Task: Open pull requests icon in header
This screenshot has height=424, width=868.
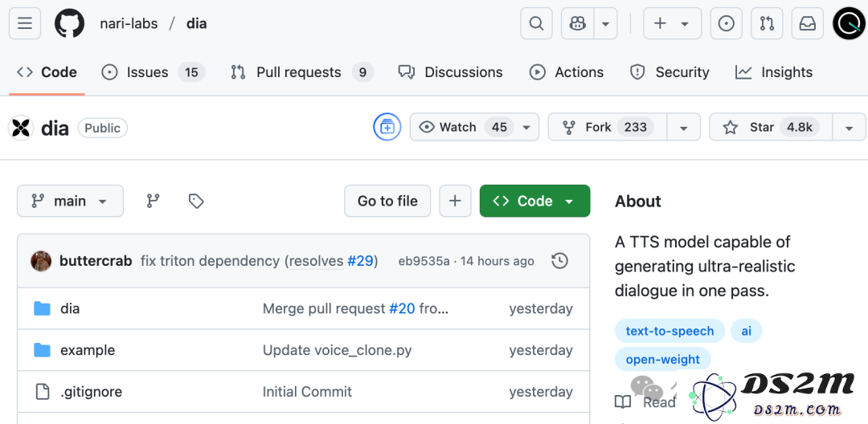Action: (x=767, y=24)
